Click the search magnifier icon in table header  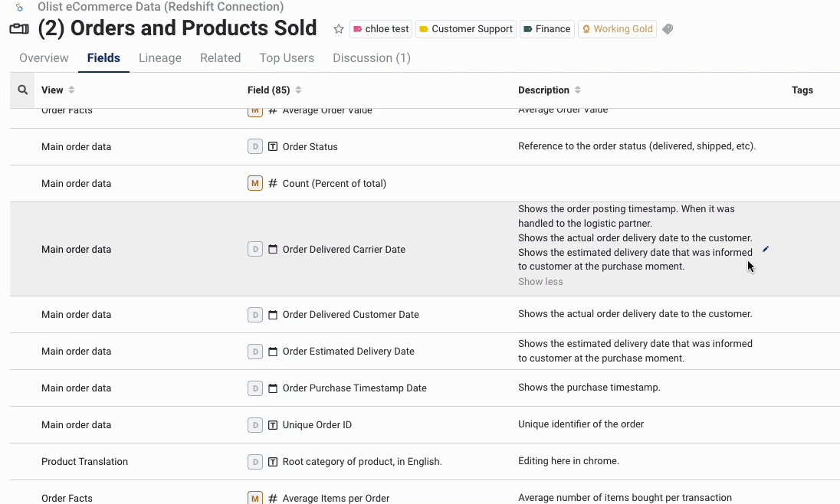[22, 90]
